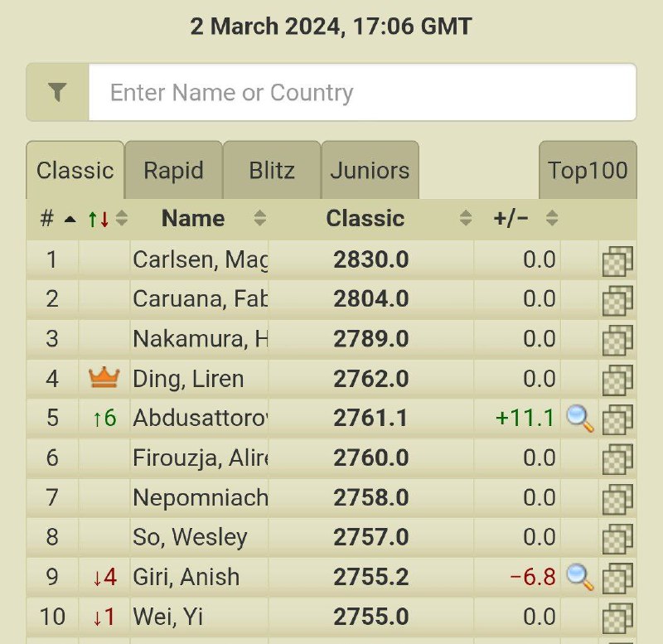Click the filter funnel icon
The width and height of the screenshot is (663, 644).
[x=57, y=92]
